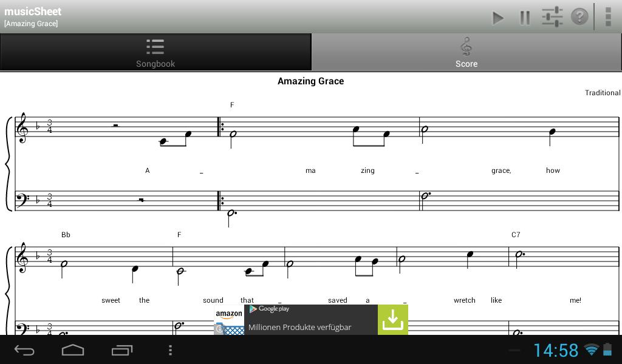Tap the Traditional composer label
622x364 pixels.
pos(603,93)
